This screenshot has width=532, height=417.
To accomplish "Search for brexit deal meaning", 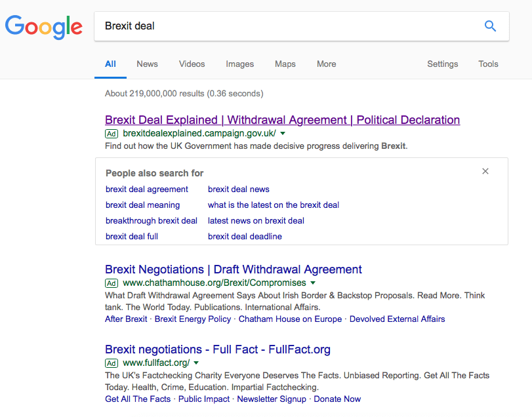I will pyautogui.click(x=142, y=205).
